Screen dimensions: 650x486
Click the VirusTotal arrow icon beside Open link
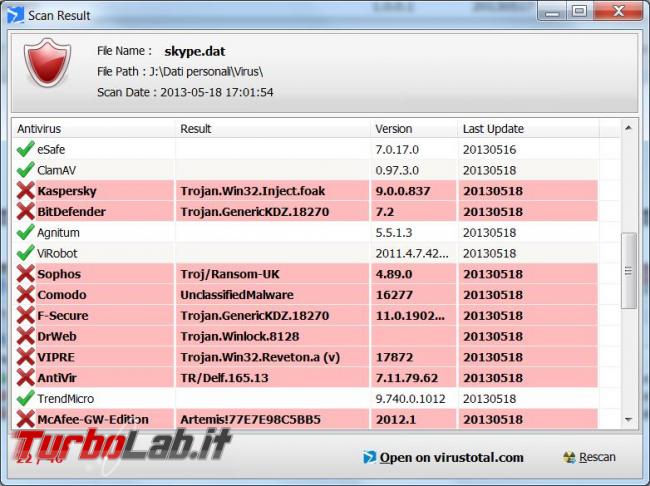369,457
